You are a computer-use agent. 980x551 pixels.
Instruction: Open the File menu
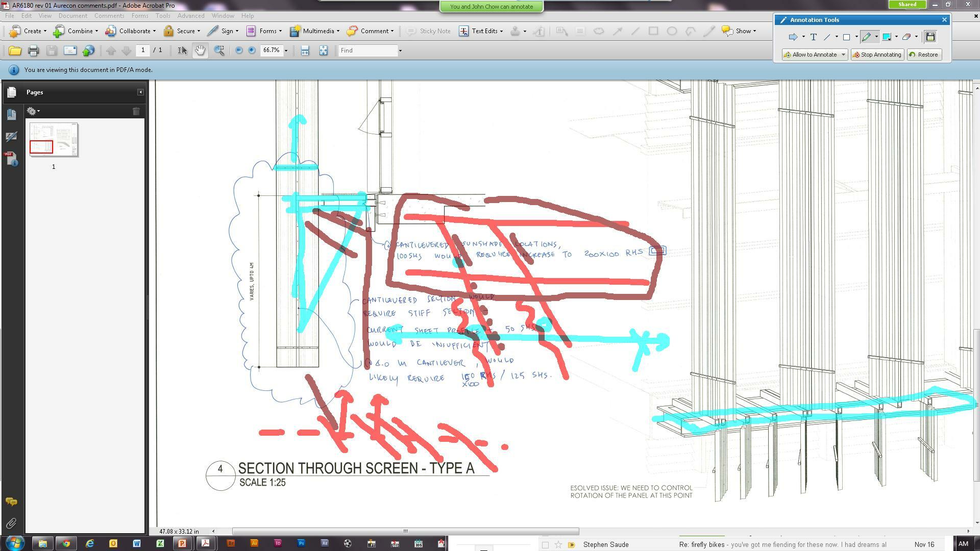(10, 16)
